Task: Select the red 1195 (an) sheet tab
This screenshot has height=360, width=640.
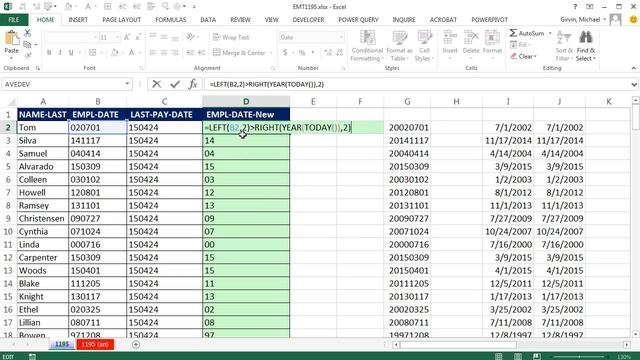Action: [x=95, y=344]
